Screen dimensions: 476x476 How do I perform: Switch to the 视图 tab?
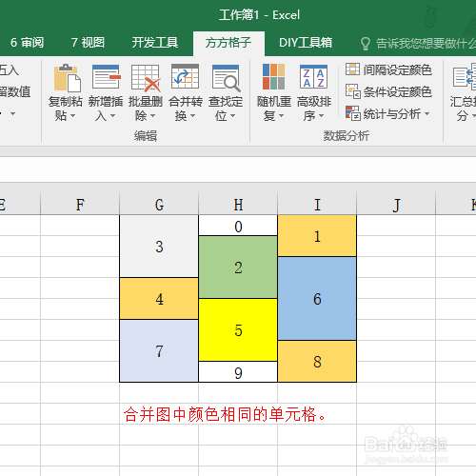[88, 43]
